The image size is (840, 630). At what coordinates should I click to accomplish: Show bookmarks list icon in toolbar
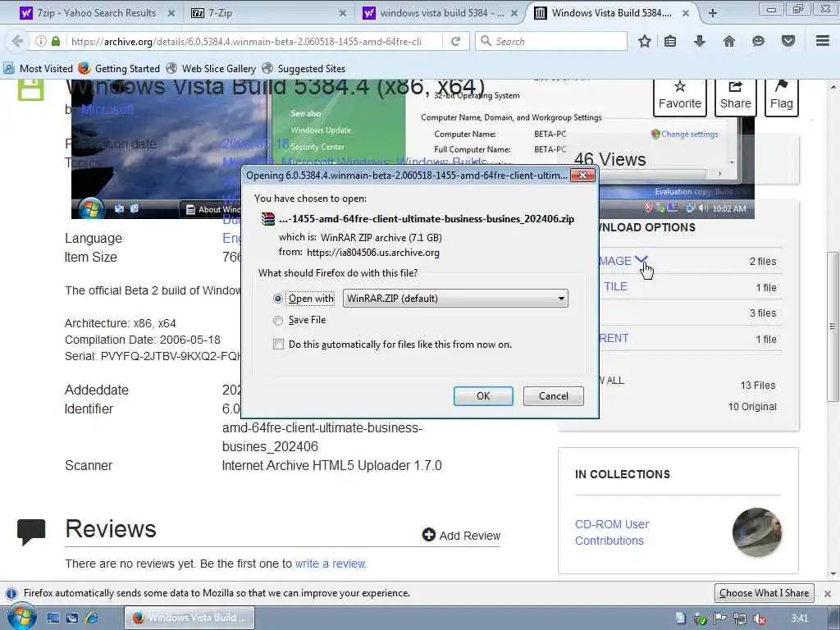tap(670, 41)
